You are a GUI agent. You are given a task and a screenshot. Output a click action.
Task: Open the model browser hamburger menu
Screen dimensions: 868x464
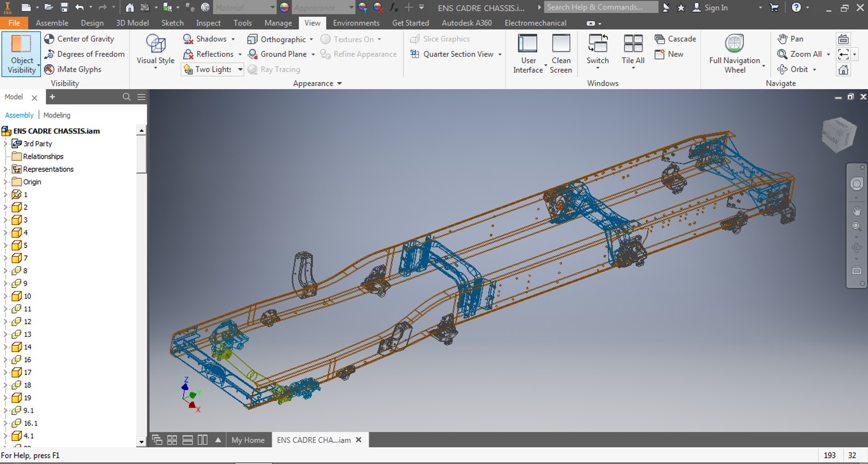pyautogui.click(x=141, y=97)
